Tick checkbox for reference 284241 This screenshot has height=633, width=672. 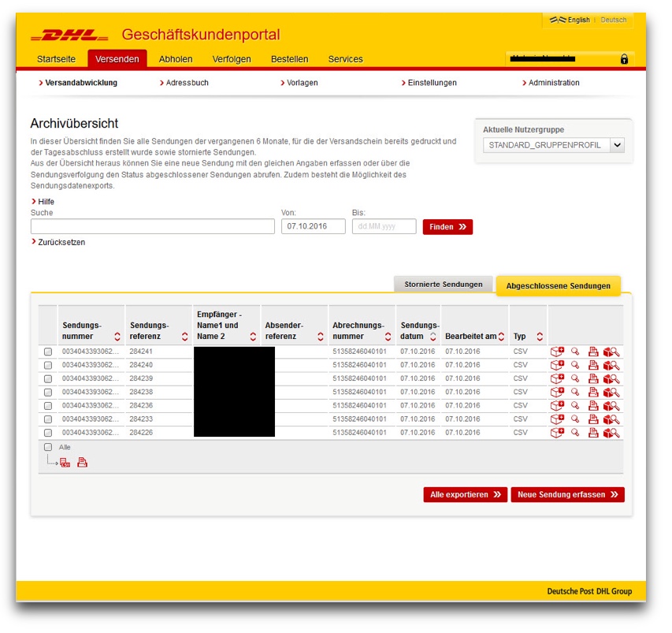pyautogui.click(x=48, y=352)
